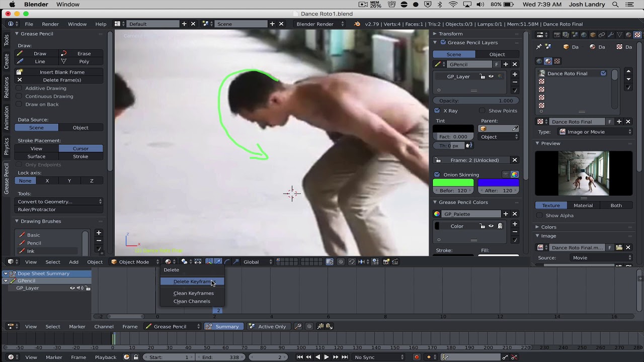644x362 pixels.
Task: Click the dope sheet filter magnifier icon
Action: [298, 326]
